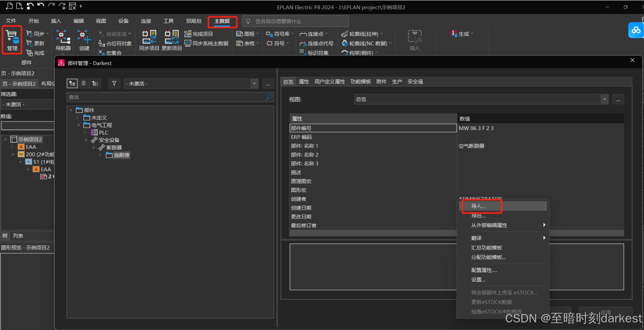Screen dimensions: 644x330
Task: Open the 功能模板 tab in parts management
Action: 361,82
